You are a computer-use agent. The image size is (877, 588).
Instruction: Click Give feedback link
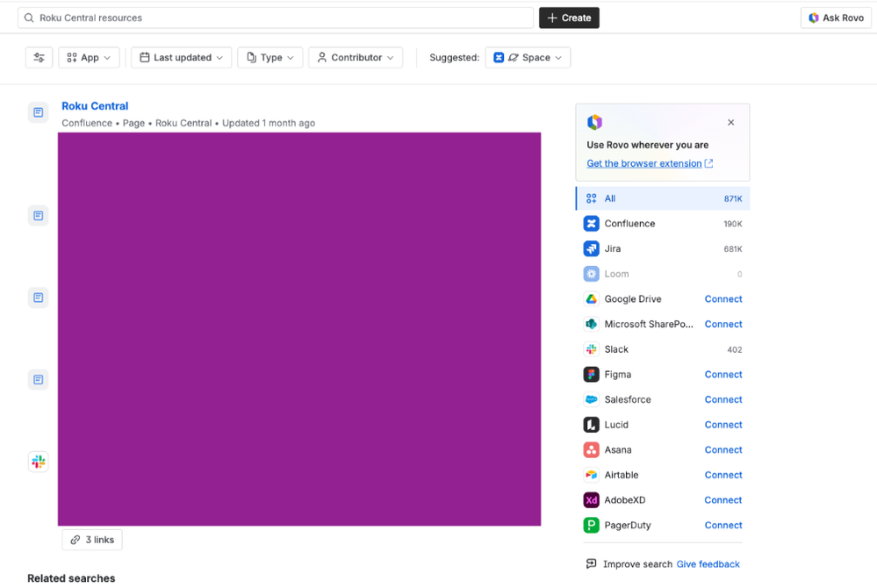tap(708, 564)
